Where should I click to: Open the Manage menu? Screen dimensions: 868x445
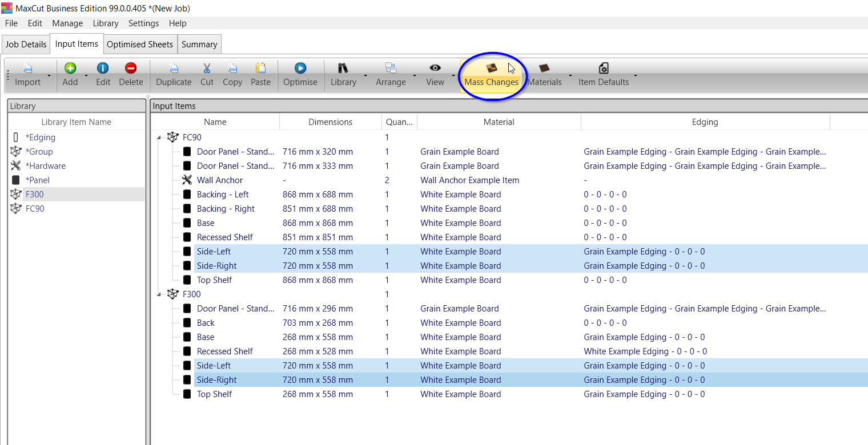click(67, 23)
